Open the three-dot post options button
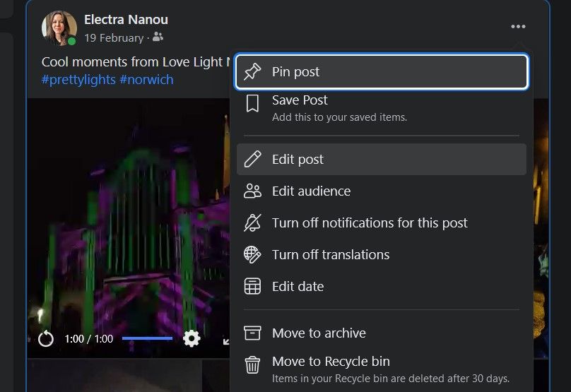This screenshot has height=392, width=571. coord(518,27)
